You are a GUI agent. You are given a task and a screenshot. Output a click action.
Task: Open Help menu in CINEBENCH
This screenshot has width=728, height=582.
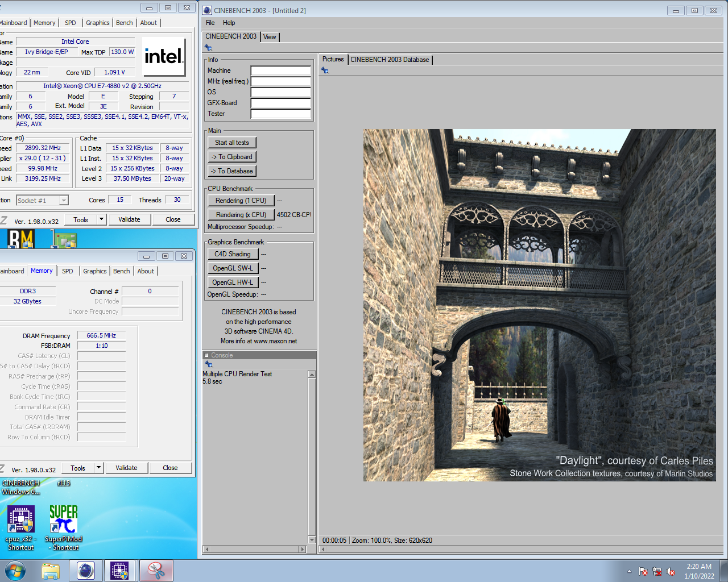[x=229, y=23]
